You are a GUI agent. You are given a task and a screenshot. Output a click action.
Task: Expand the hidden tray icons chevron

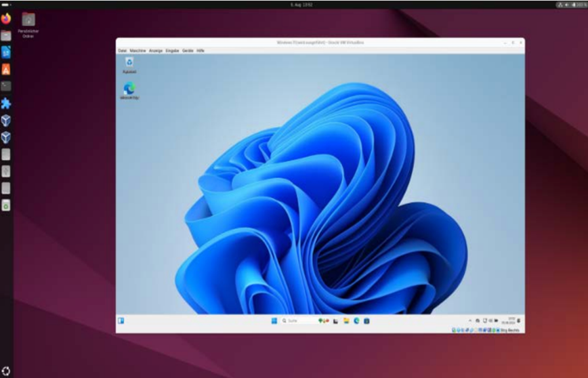[469, 320]
